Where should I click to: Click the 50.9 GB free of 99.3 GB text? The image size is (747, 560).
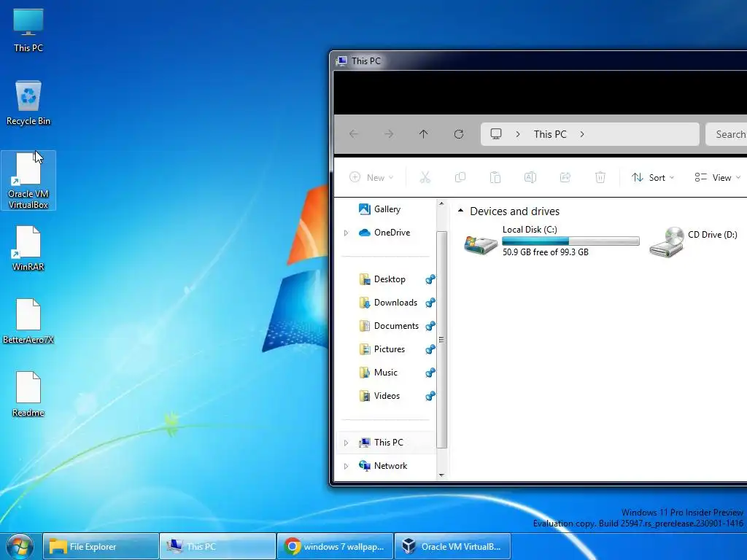546,252
